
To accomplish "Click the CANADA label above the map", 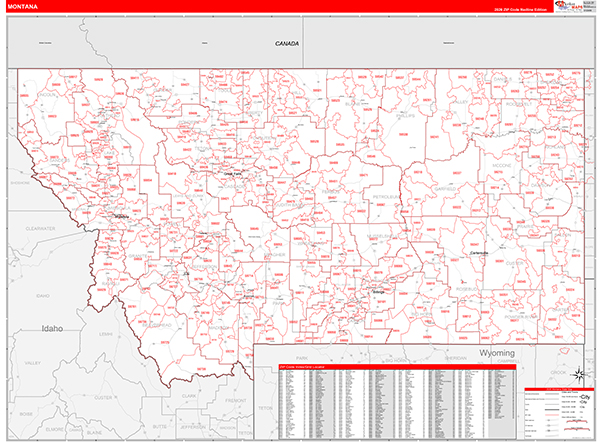I will pos(287,44).
